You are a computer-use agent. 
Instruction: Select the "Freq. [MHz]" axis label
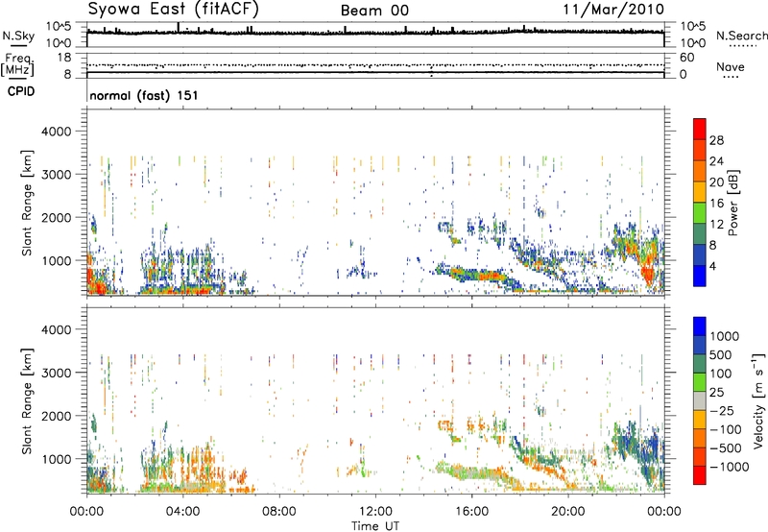17,65
